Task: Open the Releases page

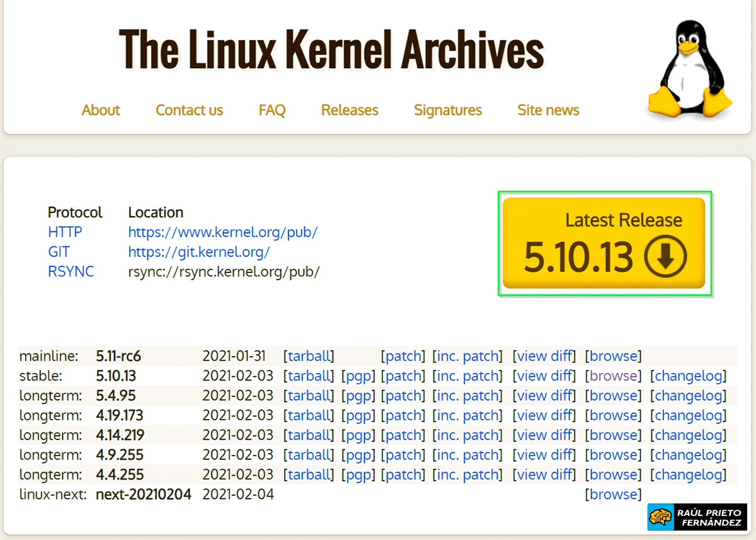Action: pos(349,110)
